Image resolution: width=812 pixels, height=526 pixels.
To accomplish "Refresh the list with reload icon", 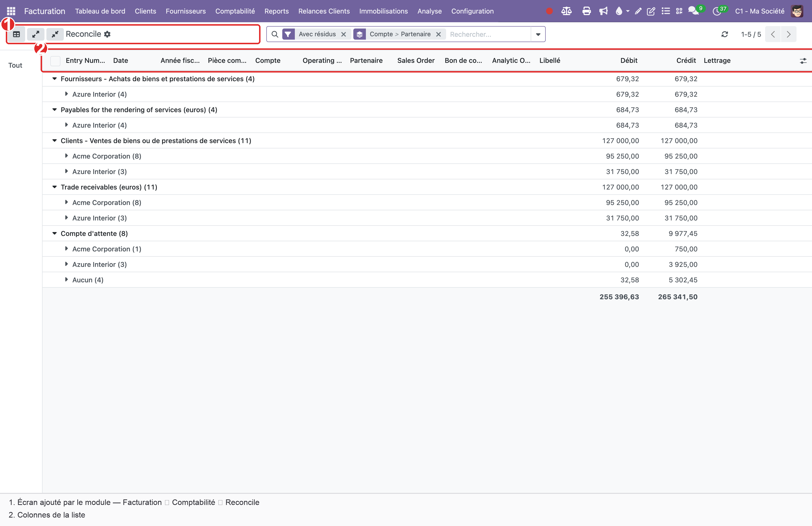I will click(725, 34).
